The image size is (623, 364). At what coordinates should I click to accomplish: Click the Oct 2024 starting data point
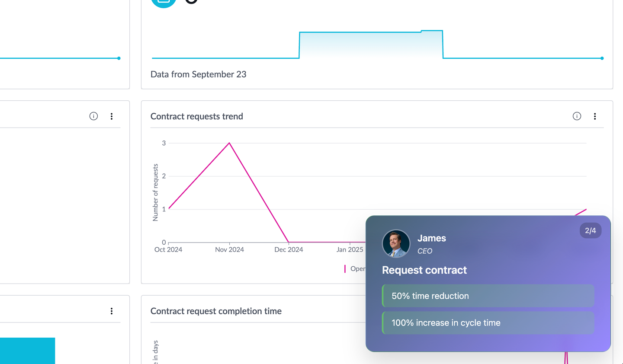tap(169, 209)
